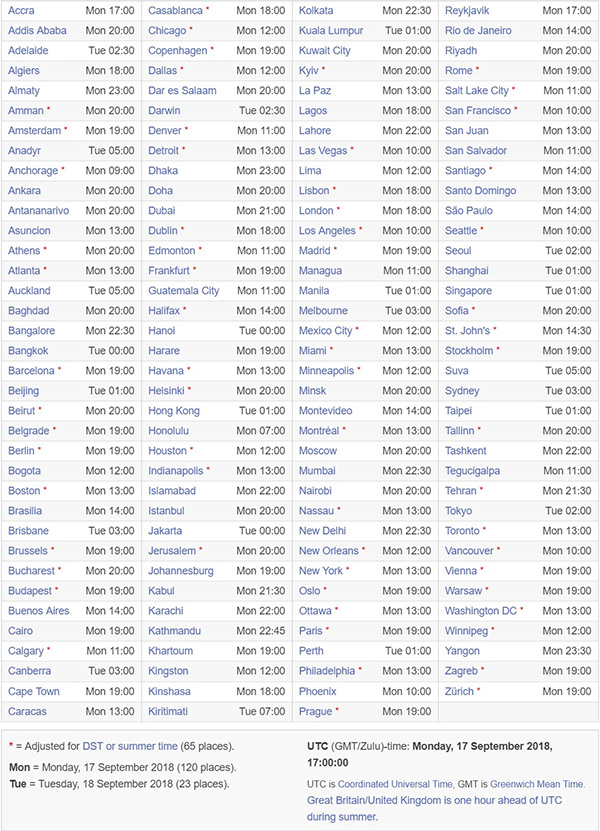The height and width of the screenshot is (831, 600).
Task: Open the Greenwich Mean Time link
Action: pos(537,784)
